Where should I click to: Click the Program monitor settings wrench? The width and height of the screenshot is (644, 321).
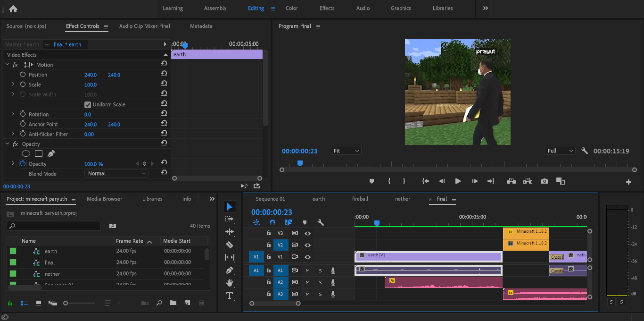coord(585,151)
